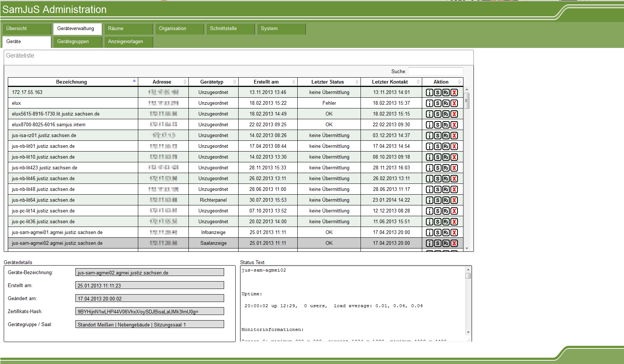Click the info icon for jus-nb-lit64 row

pyautogui.click(x=429, y=200)
